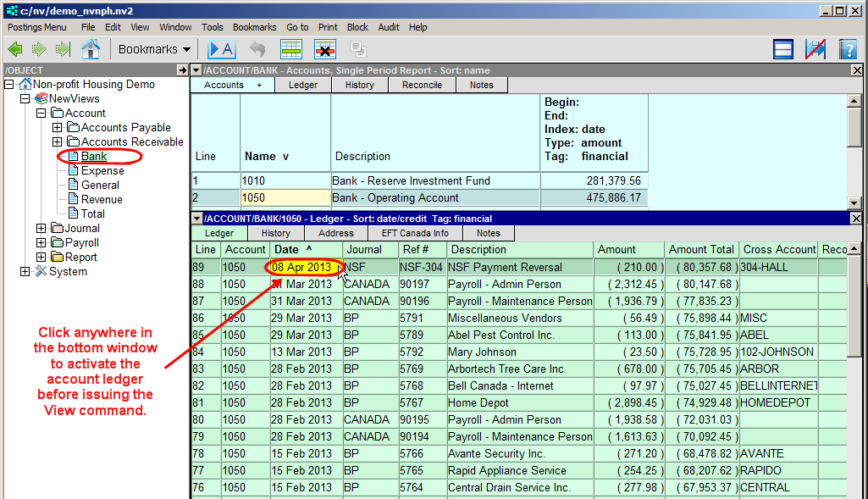Click the home icon in toolbar
This screenshot has width=868, height=499.
(90, 49)
